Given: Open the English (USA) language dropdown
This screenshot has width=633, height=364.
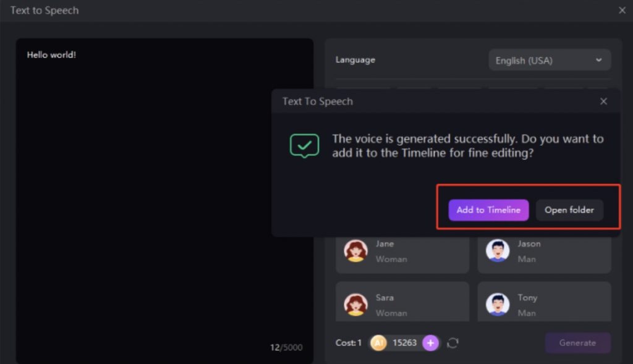Looking at the screenshot, I should [x=550, y=61].
